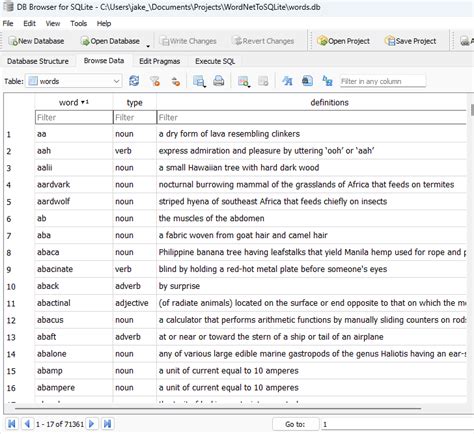Clear all filters using funnel icon
This screenshot has height=434, width=474.
(x=155, y=81)
